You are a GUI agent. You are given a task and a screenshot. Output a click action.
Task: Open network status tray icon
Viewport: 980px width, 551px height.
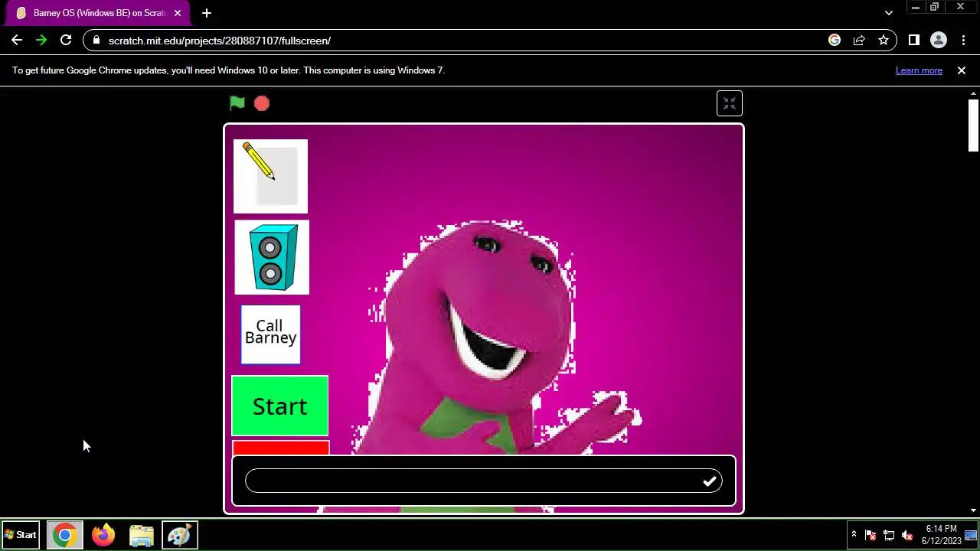889,535
